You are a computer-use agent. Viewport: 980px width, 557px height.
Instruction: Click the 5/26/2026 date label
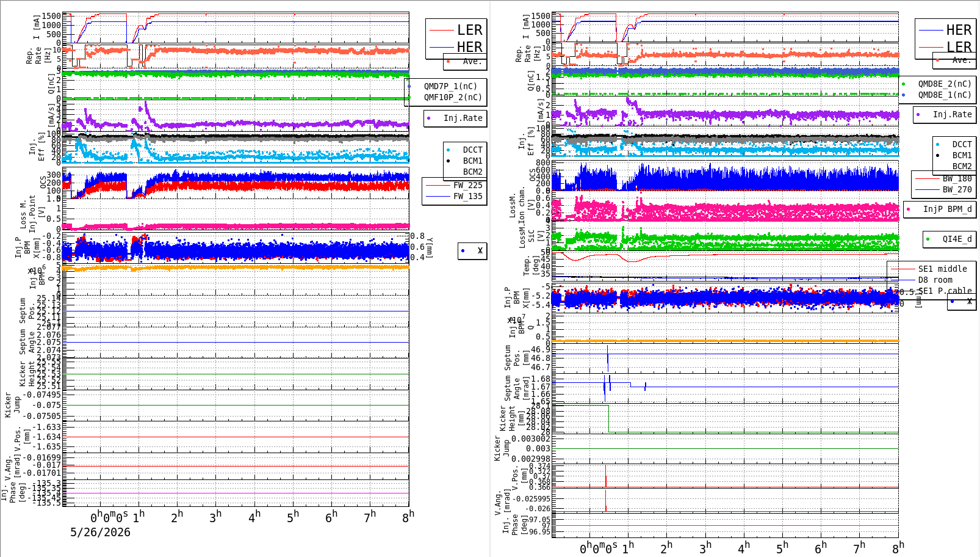(100, 532)
